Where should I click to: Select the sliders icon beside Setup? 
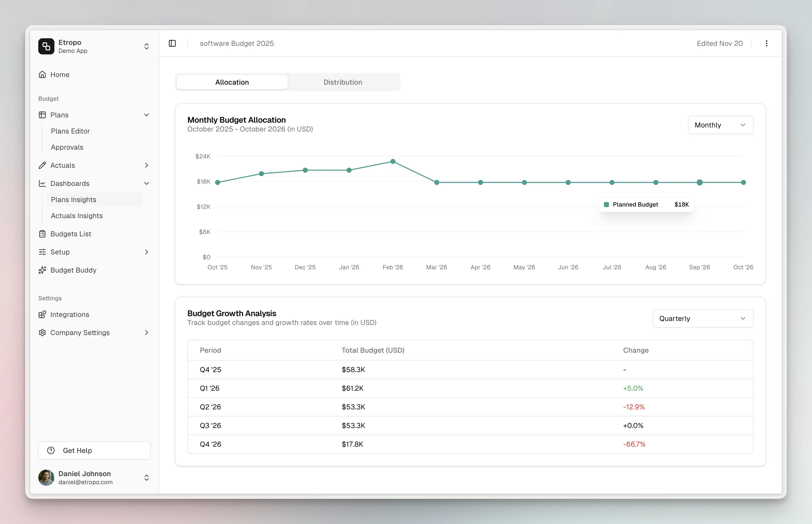42,252
